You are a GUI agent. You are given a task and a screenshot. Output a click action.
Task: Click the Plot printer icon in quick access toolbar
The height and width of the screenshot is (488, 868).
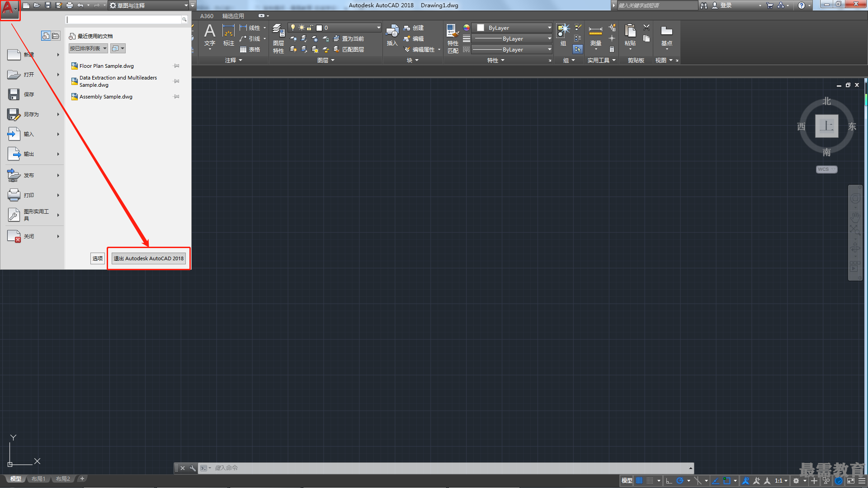[x=70, y=5]
